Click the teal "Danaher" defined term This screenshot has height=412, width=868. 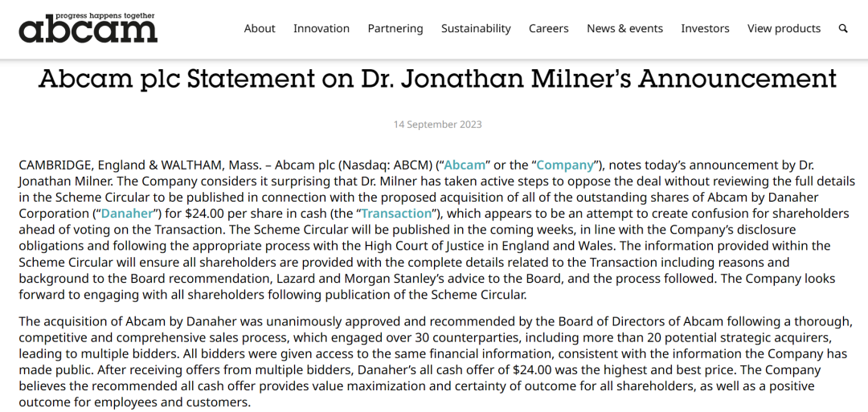click(x=127, y=214)
